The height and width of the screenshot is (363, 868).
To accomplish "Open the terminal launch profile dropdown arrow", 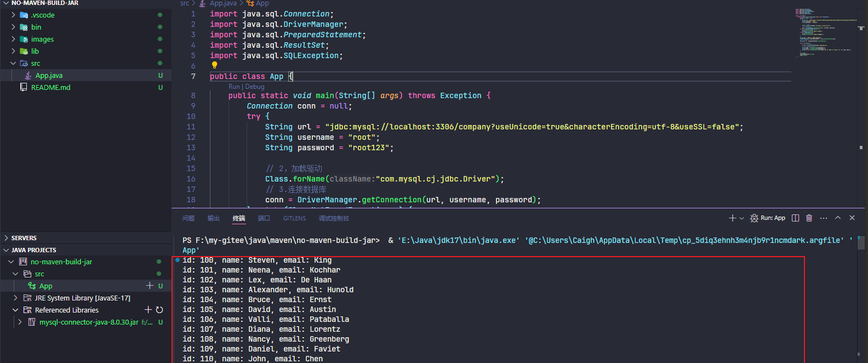I will [742, 218].
